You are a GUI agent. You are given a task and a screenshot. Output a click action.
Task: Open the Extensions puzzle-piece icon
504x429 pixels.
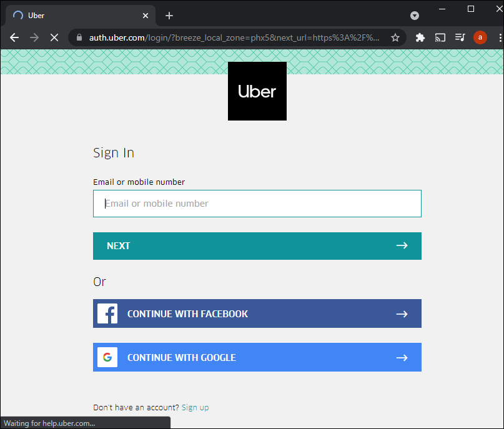pos(420,37)
